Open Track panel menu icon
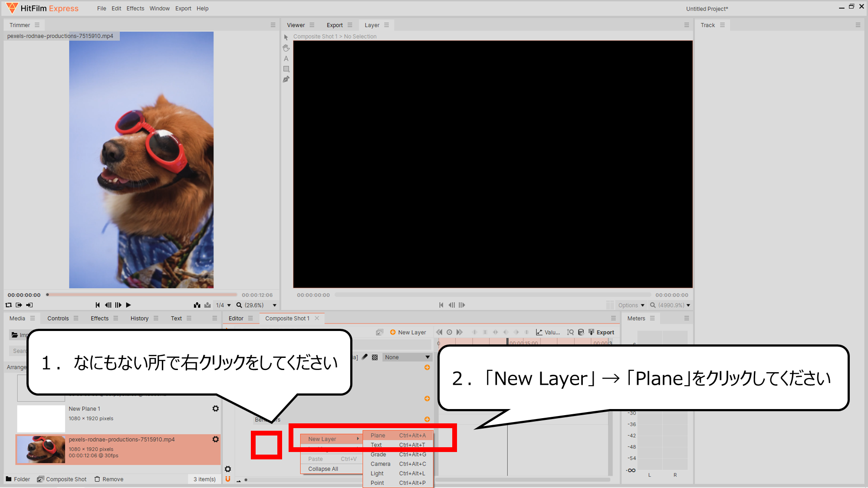Image resolution: width=868 pixels, height=488 pixels. point(722,25)
